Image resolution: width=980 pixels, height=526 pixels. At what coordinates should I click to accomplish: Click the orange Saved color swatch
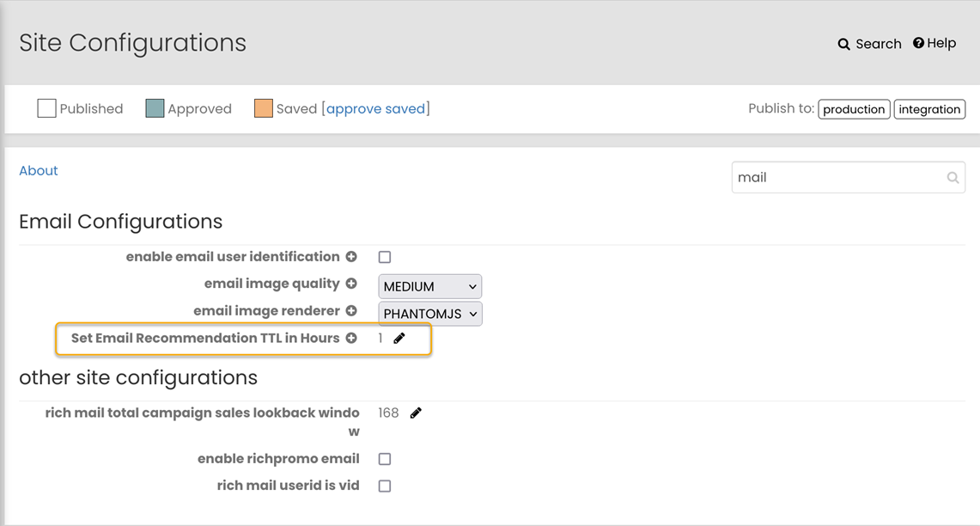264,108
